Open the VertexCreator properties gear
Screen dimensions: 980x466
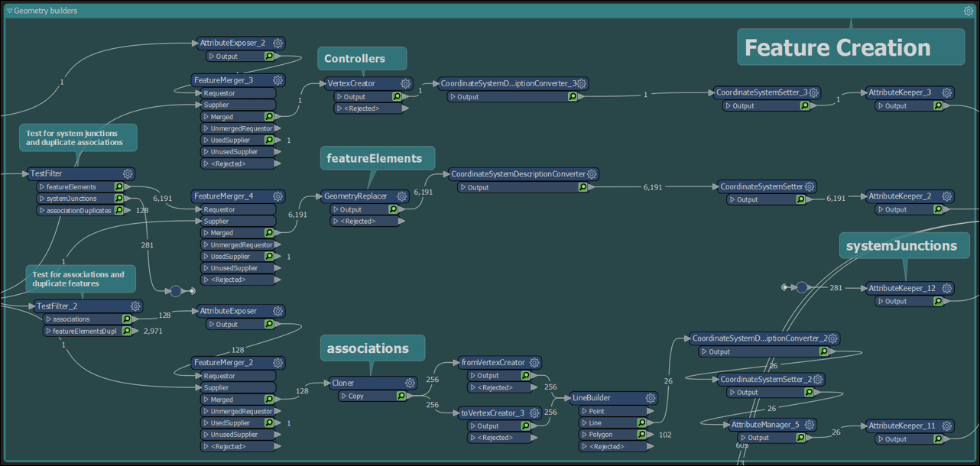tap(405, 83)
